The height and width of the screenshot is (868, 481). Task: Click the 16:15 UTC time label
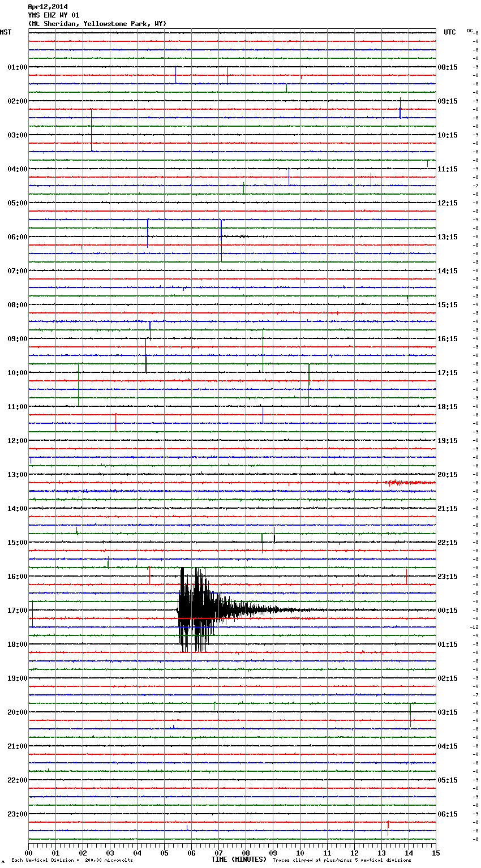point(448,339)
